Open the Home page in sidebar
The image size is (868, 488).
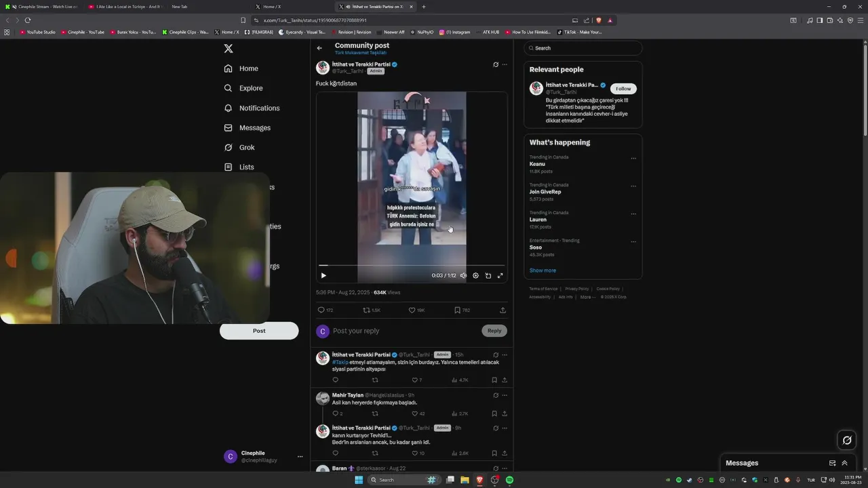(x=241, y=68)
